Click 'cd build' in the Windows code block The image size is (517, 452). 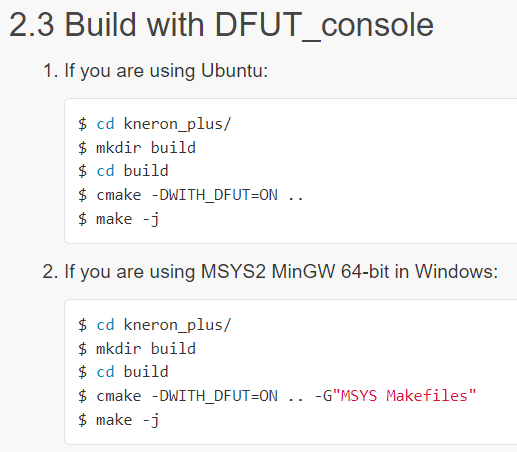coord(132,372)
